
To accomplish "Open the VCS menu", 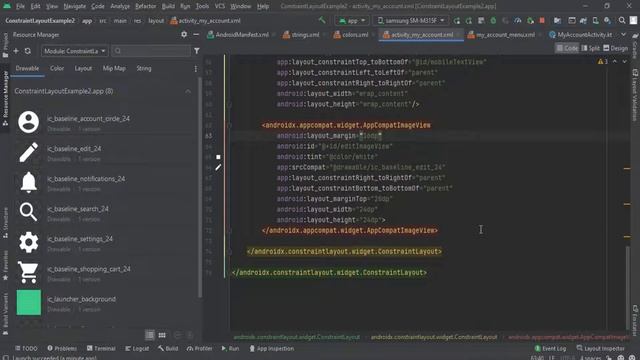I will [220, 6].
